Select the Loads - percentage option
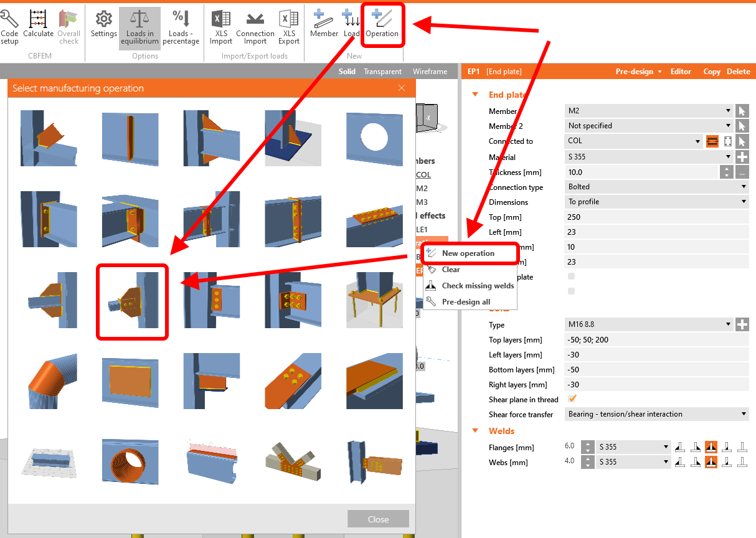Viewport: 756px width, 538px height. click(181, 28)
